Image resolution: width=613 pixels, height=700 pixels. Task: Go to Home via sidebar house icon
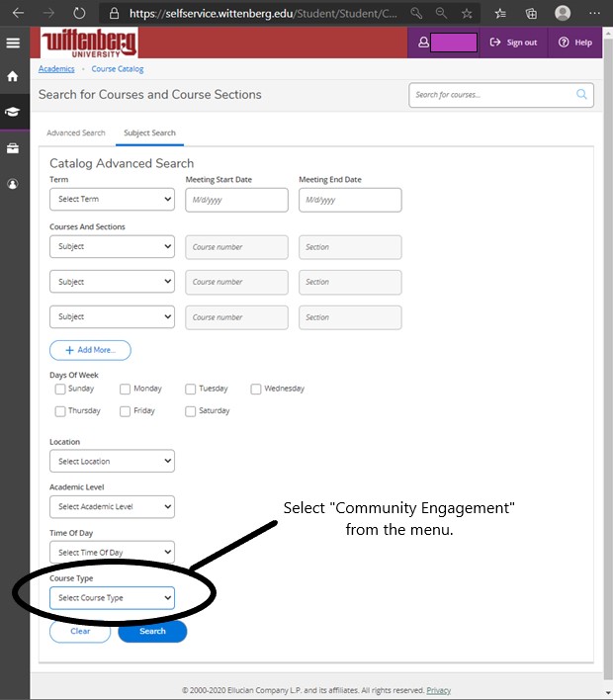tap(13, 76)
